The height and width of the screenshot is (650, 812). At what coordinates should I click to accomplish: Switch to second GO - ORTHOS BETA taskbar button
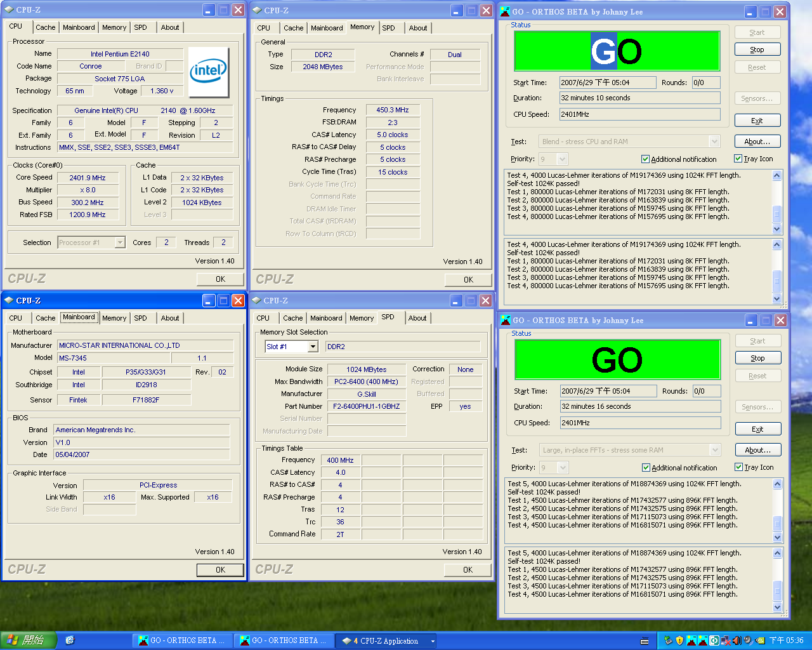284,640
